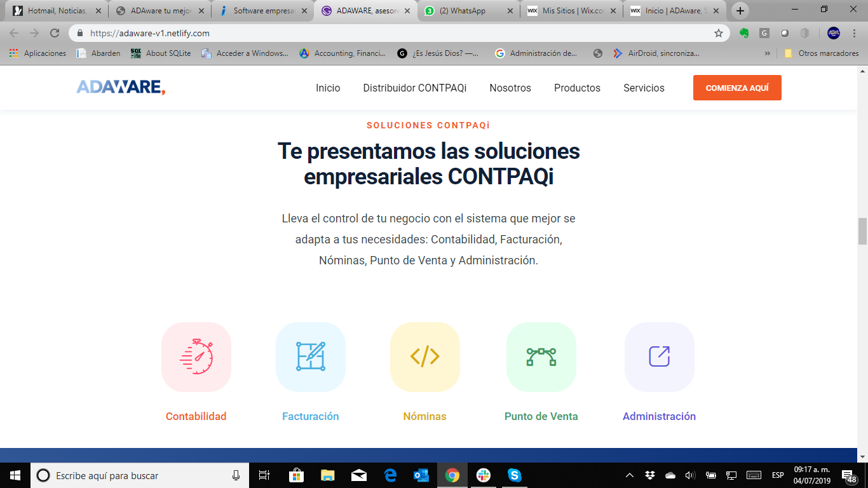Open the Nosotros navigation link
Screen dimensions: 868x488
pos(510,88)
